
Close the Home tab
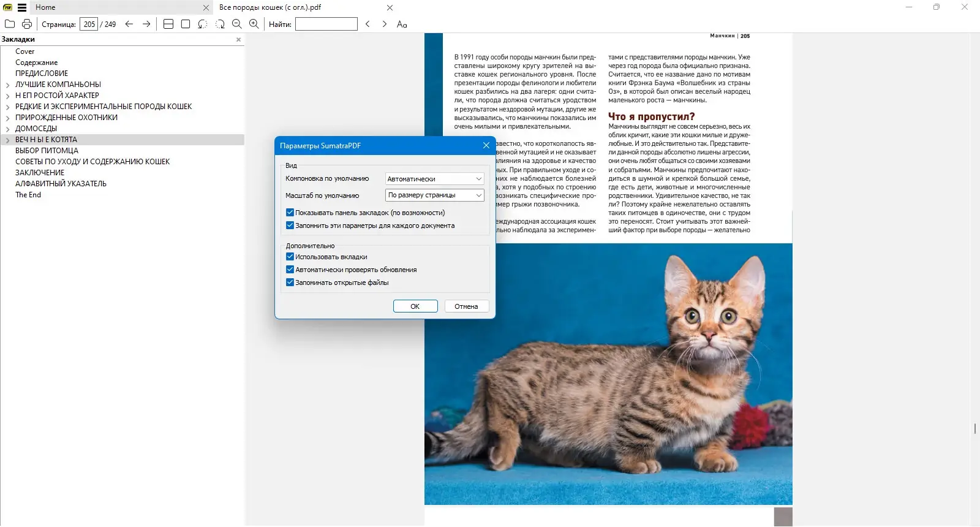[x=206, y=8]
